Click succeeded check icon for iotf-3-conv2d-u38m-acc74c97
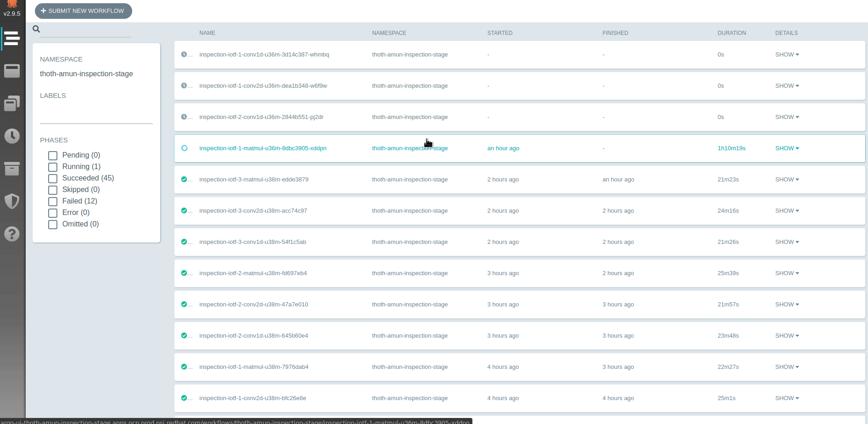 click(x=184, y=211)
